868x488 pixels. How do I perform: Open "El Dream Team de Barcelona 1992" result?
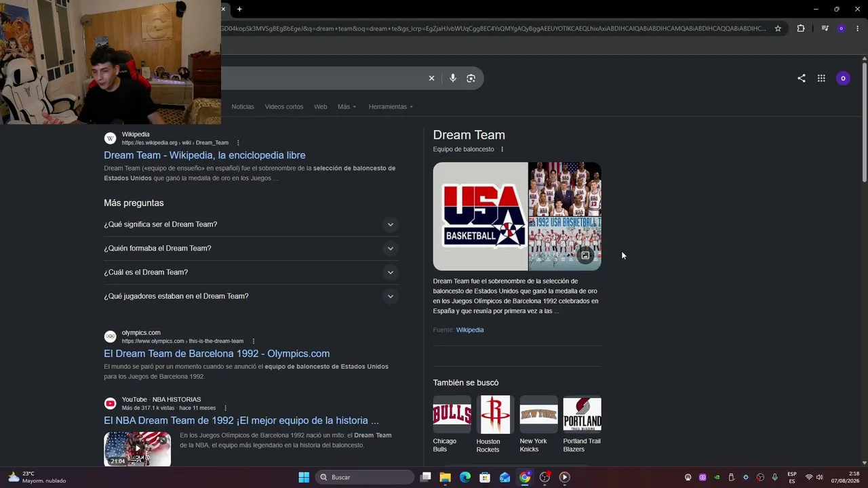pos(217,354)
